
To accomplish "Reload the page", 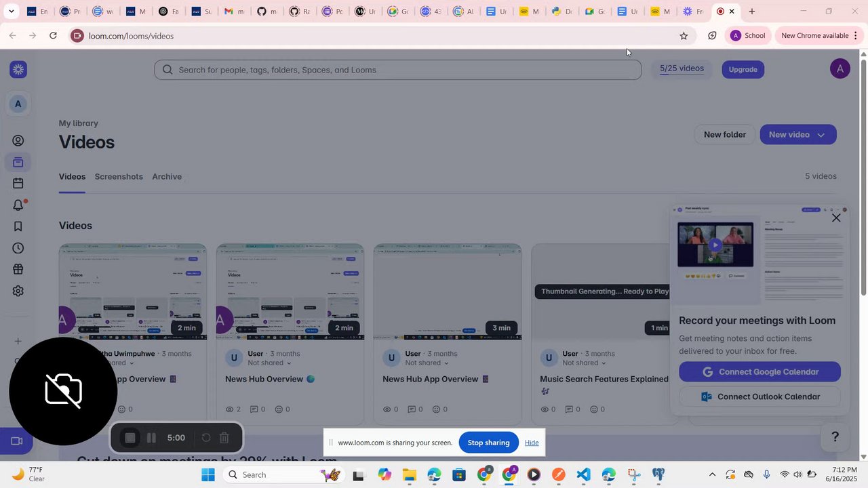I will point(53,35).
